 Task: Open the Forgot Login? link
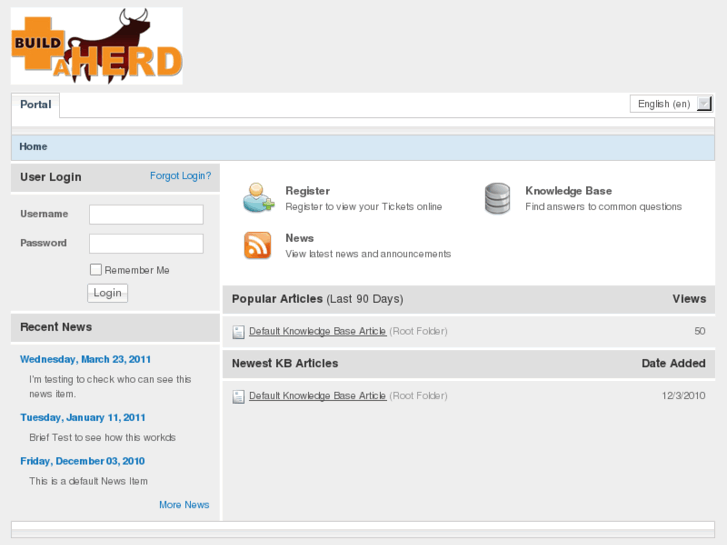[180, 176]
